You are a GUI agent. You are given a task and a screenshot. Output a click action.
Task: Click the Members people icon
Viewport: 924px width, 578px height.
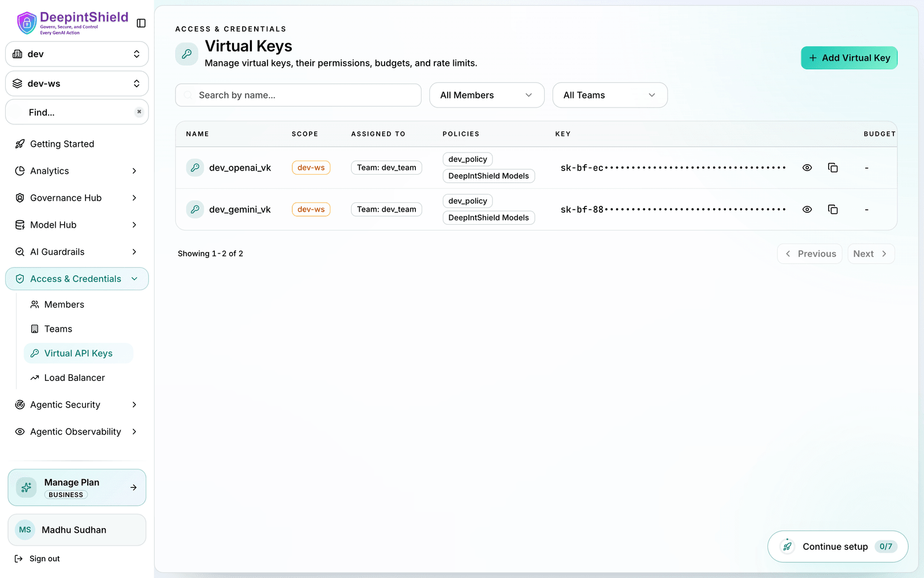coord(35,305)
